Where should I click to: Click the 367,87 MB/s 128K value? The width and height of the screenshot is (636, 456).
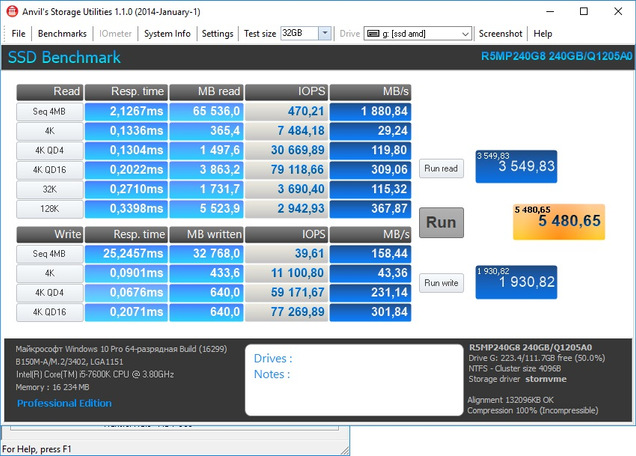pos(370,209)
